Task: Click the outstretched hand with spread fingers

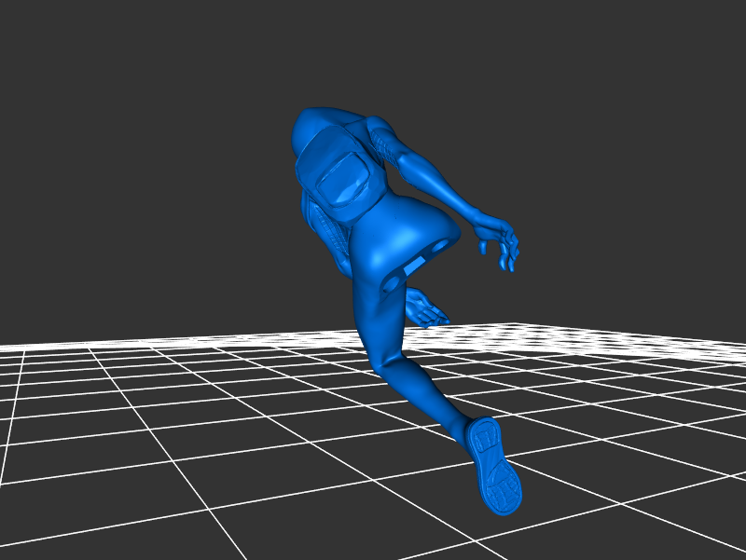Action: click(x=499, y=242)
